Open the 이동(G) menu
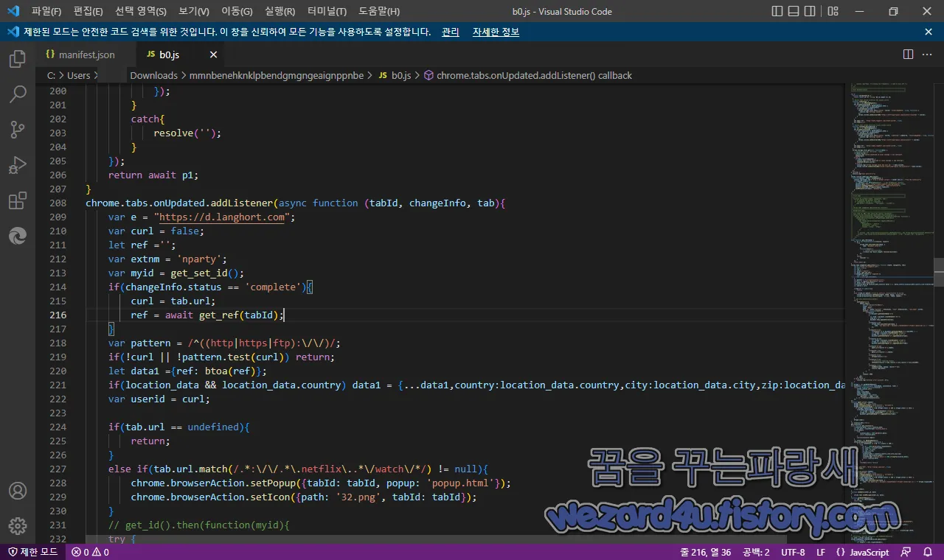 coord(237,11)
